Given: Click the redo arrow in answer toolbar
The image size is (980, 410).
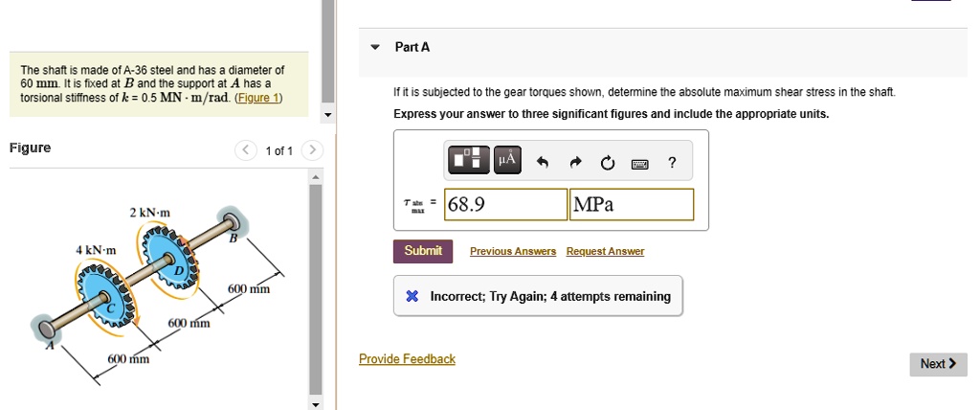Looking at the screenshot, I should coord(575,163).
